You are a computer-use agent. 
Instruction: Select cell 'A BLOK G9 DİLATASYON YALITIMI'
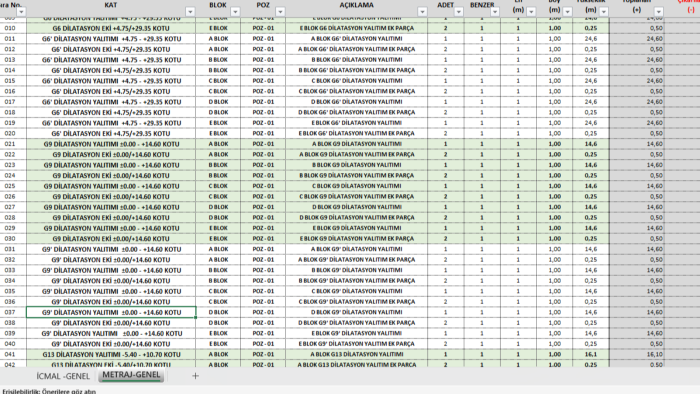[356, 144]
